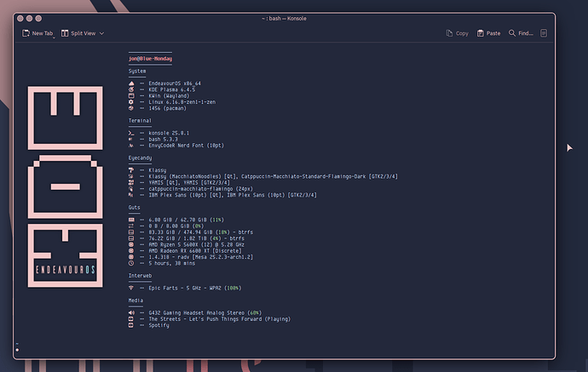Click the 5 hours, 38 mins uptime

point(172,263)
